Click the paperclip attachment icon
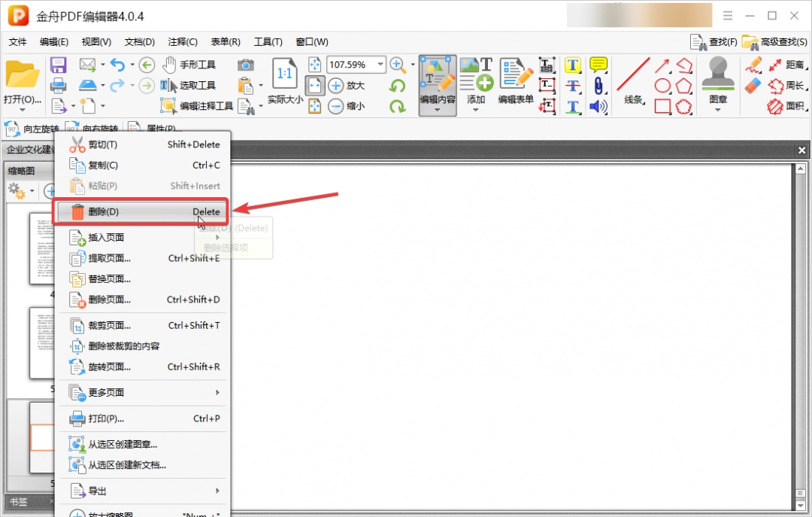The width and height of the screenshot is (812, 517). (598, 85)
